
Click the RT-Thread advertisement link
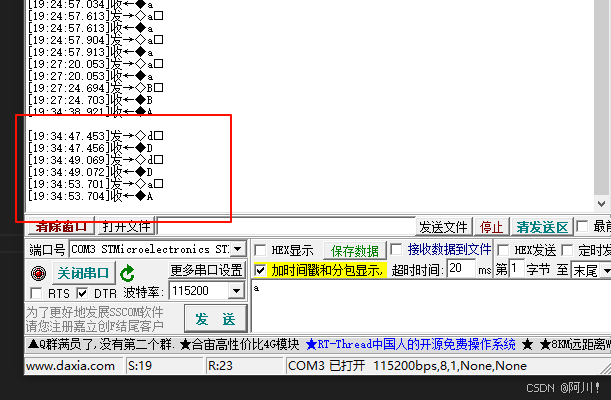(x=410, y=344)
